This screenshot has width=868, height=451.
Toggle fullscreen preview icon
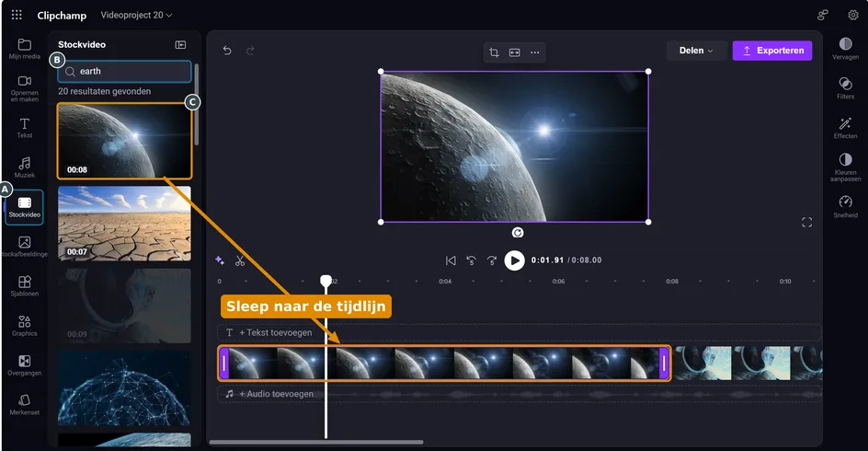807,222
